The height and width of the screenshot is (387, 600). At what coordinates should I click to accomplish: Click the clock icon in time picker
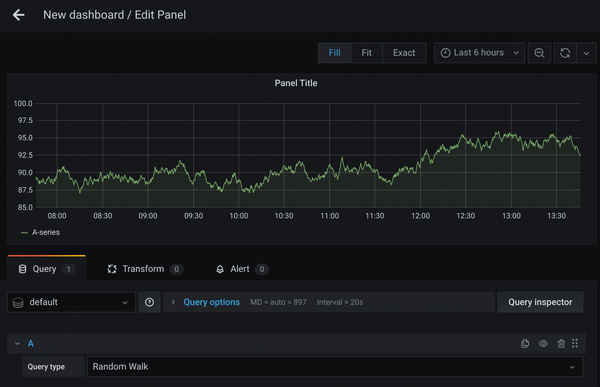coord(445,53)
